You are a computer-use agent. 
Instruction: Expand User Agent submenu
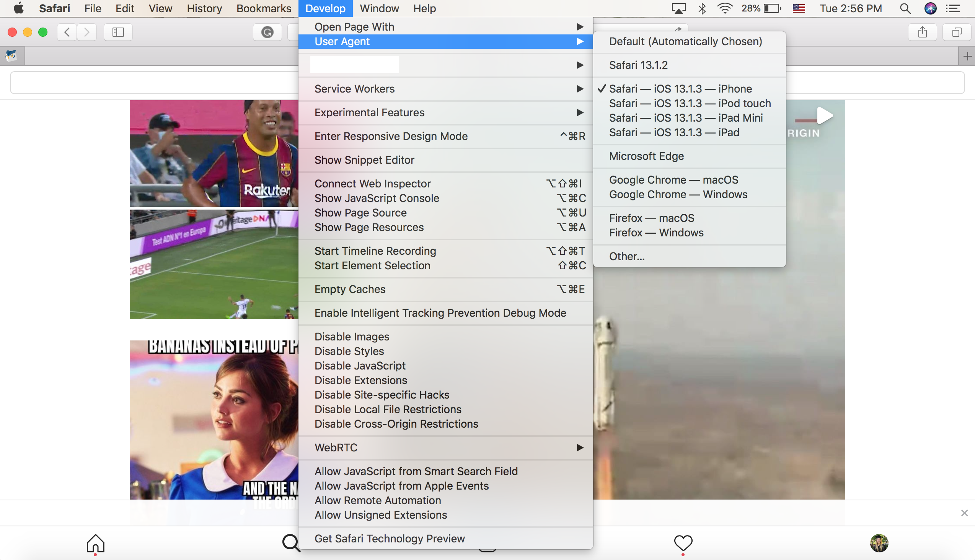click(x=445, y=42)
